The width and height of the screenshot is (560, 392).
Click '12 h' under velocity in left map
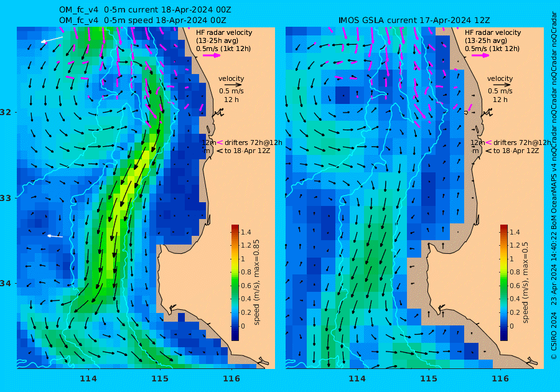point(231,100)
